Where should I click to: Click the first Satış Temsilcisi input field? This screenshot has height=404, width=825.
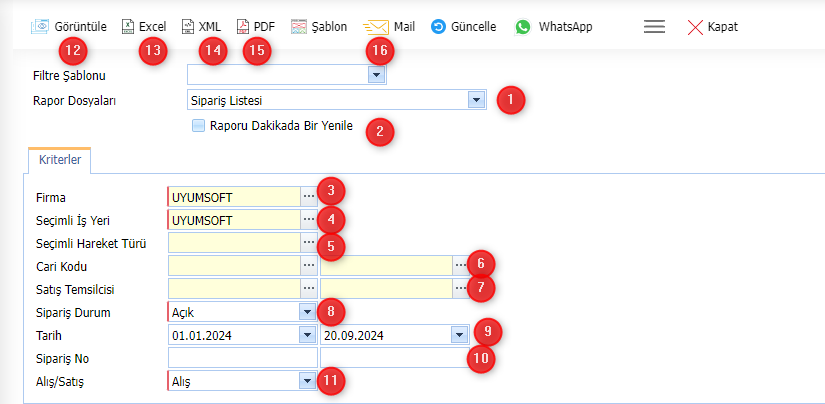234,289
